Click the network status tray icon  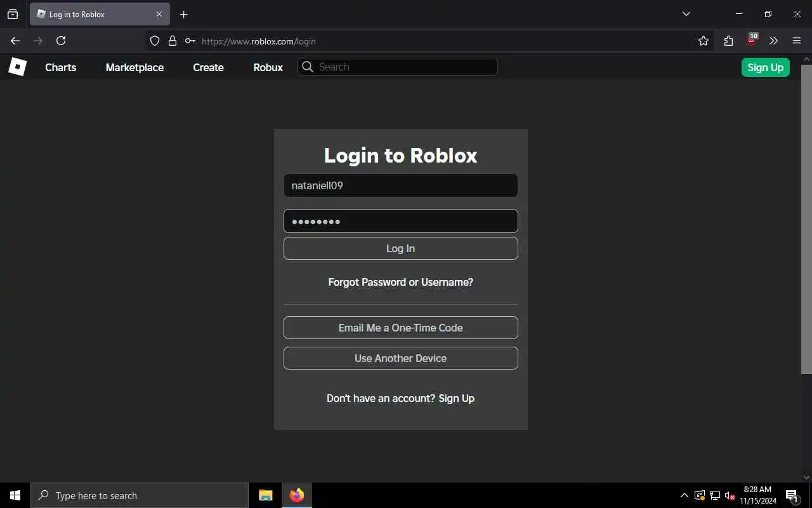pos(715,495)
